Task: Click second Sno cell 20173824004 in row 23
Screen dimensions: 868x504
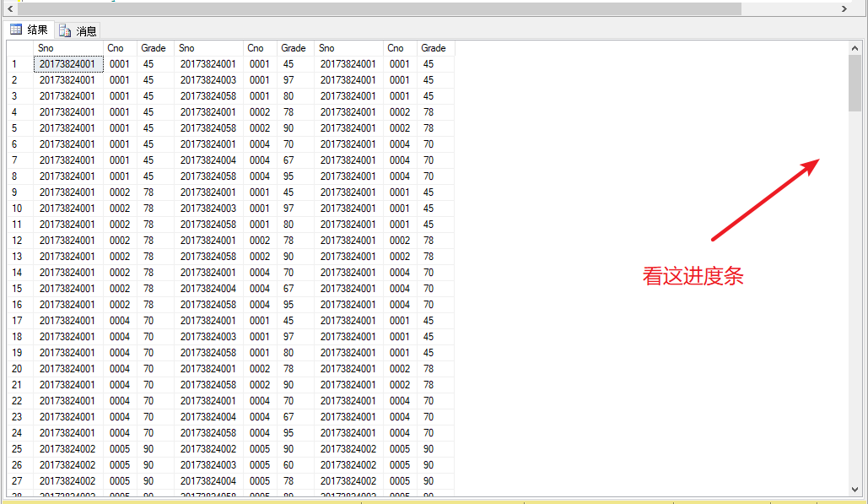Action: [x=208, y=417]
